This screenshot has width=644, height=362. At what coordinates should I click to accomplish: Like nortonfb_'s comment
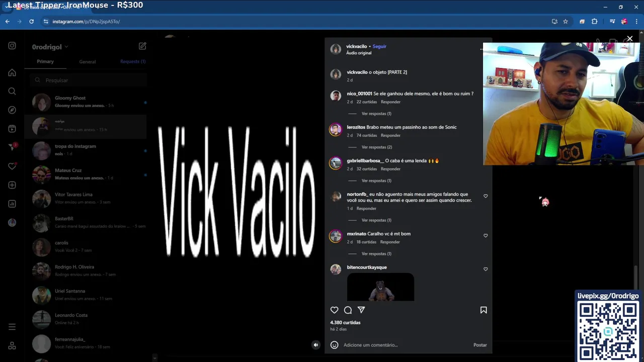click(x=486, y=196)
